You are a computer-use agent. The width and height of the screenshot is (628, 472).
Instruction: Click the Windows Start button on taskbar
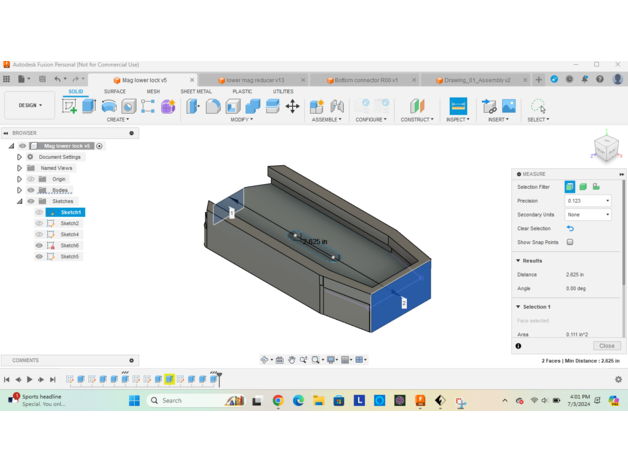click(x=134, y=401)
